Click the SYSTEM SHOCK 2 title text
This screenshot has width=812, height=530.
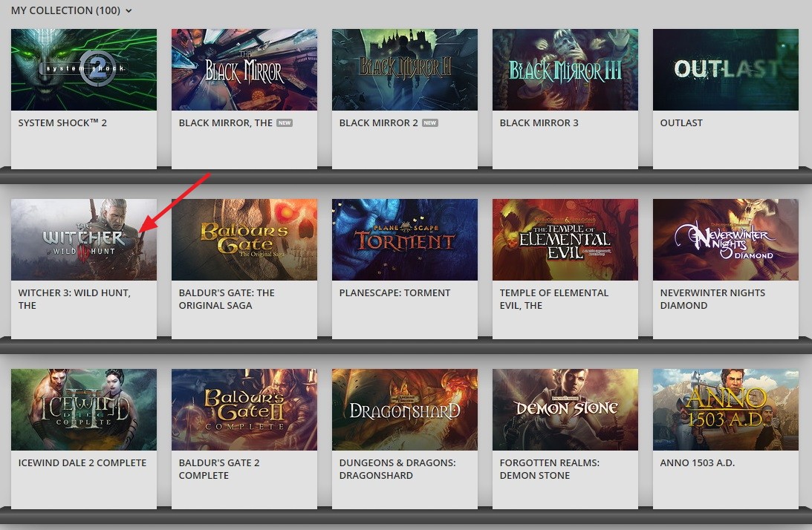click(62, 122)
